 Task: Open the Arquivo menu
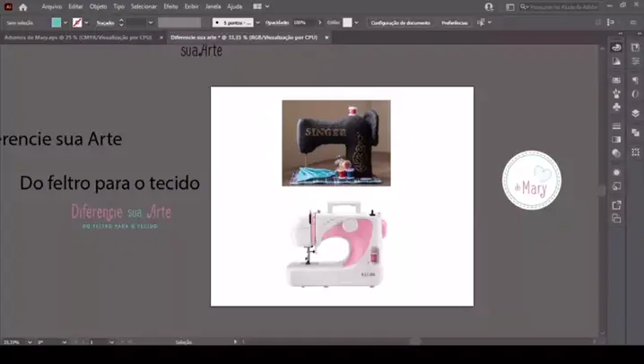tap(52, 6)
